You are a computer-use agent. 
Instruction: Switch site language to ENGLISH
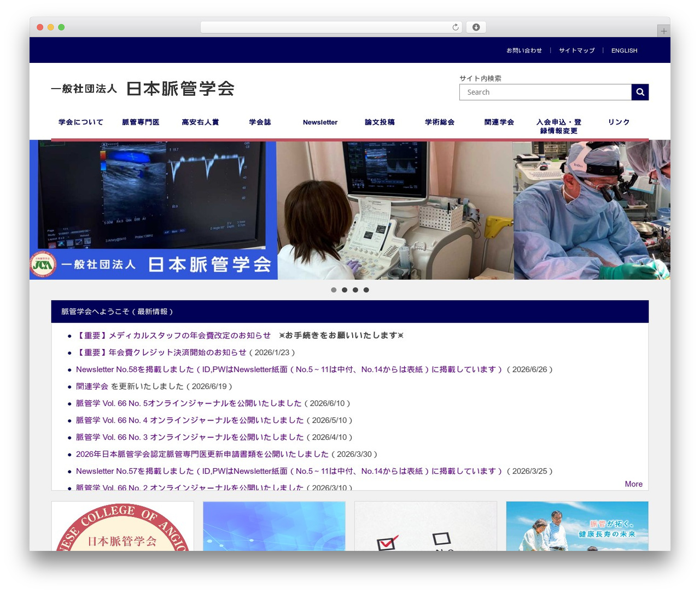pyautogui.click(x=624, y=50)
